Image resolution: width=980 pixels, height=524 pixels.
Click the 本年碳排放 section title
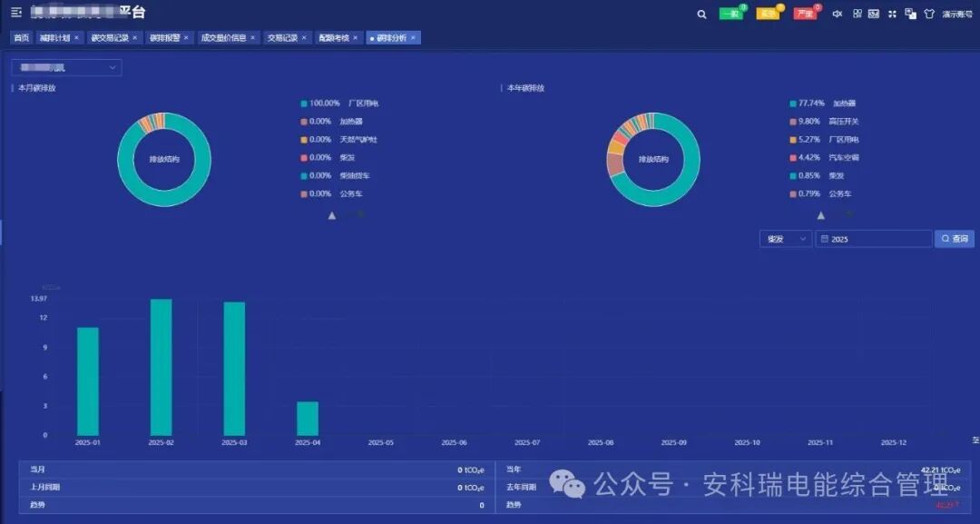click(525, 88)
